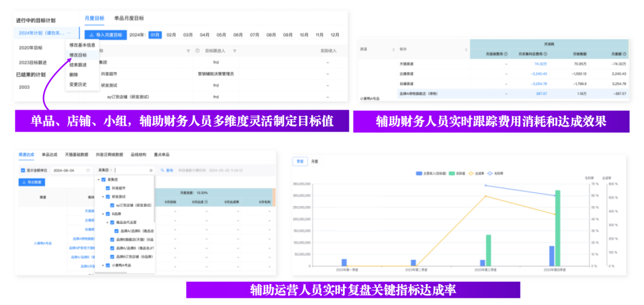This screenshot has width=644, height=305.
Task: Switch to 天猫基础数据 tab
Action: (x=76, y=155)
